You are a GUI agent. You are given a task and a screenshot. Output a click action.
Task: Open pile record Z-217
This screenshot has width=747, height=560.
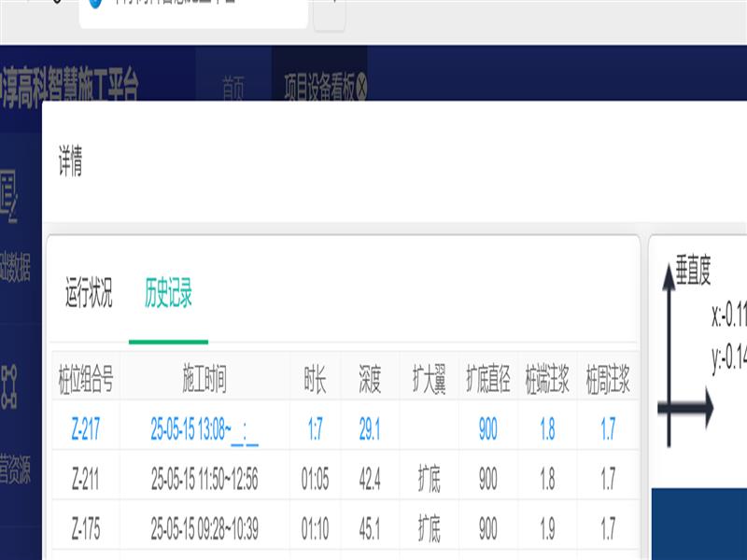[x=86, y=429]
